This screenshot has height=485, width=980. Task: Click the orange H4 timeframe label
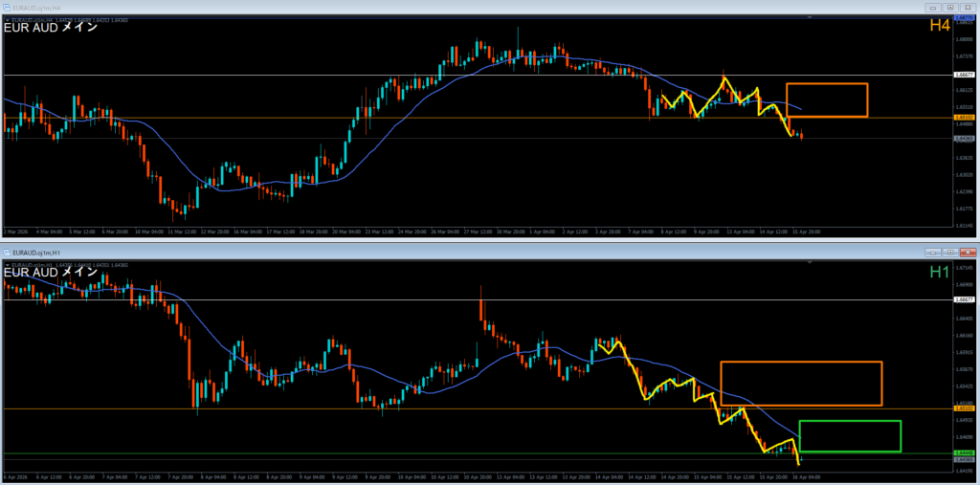tap(939, 27)
